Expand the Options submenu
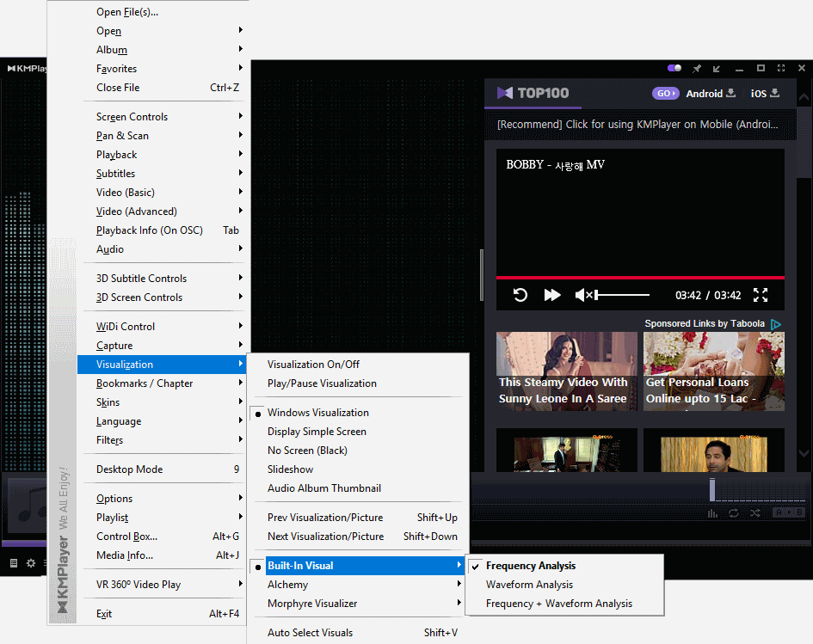This screenshot has height=644, width=813. pyautogui.click(x=162, y=499)
